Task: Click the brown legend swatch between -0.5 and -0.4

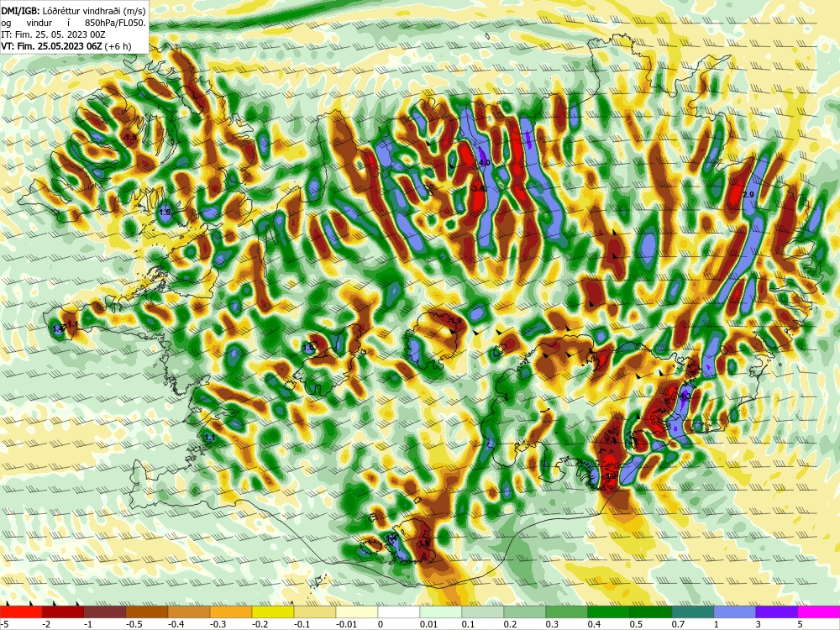Action: (x=147, y=612)
